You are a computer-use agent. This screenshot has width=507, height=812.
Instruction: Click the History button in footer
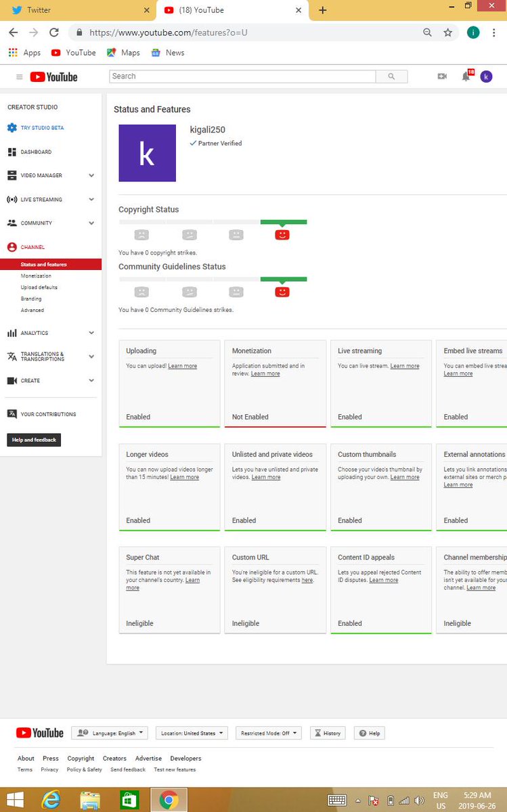click(x=328, y=733)
